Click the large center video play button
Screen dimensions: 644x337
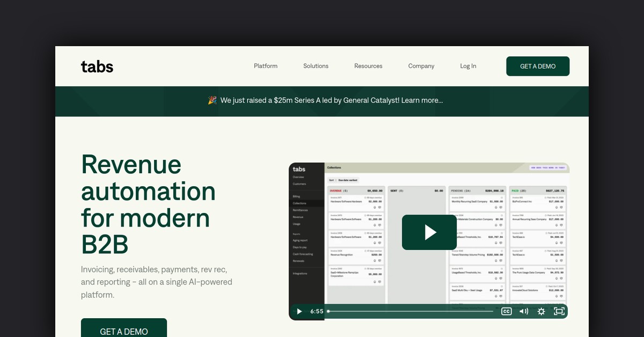(x=429, y=232)
